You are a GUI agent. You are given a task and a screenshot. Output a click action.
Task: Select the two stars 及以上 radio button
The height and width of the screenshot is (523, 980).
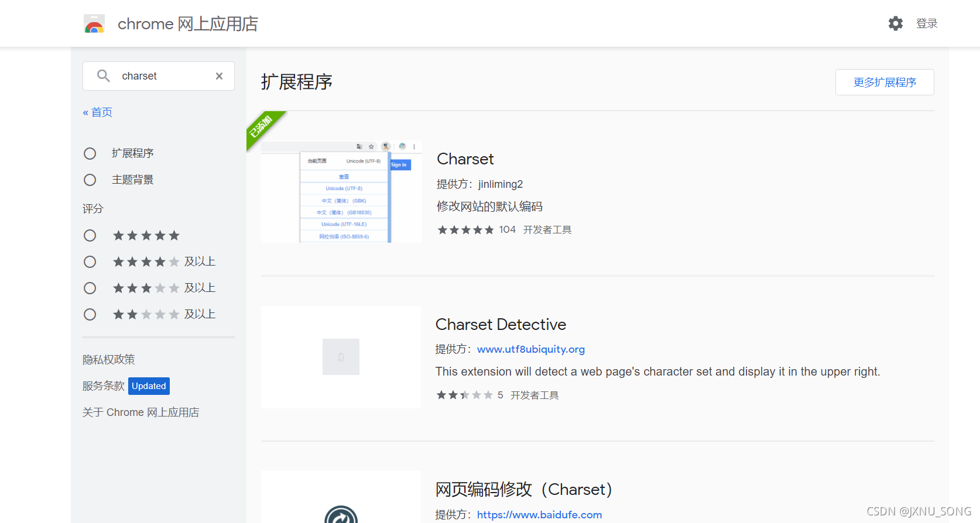coord(90,314)
